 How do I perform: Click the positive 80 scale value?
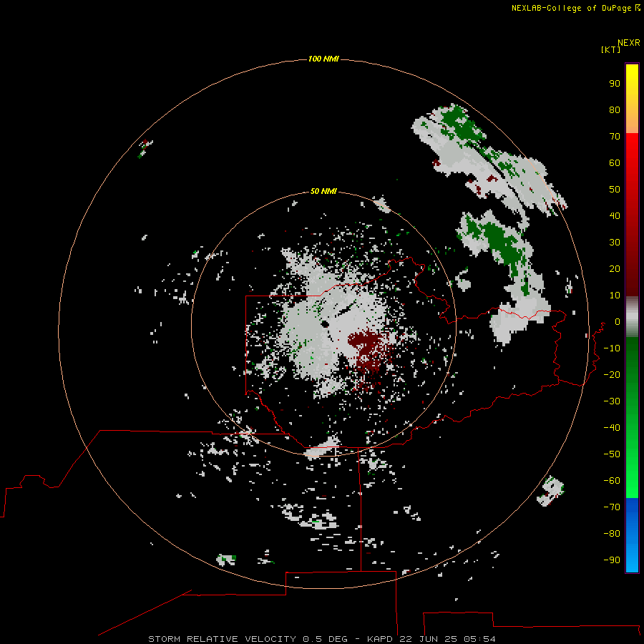coord(615,110)
